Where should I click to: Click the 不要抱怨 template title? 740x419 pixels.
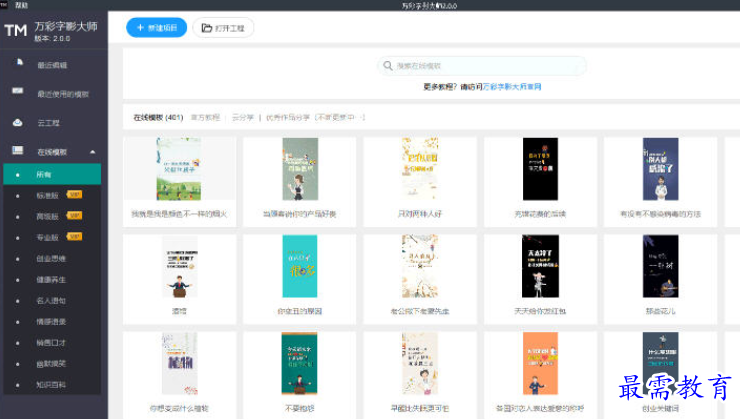click(x=300, y=409)
